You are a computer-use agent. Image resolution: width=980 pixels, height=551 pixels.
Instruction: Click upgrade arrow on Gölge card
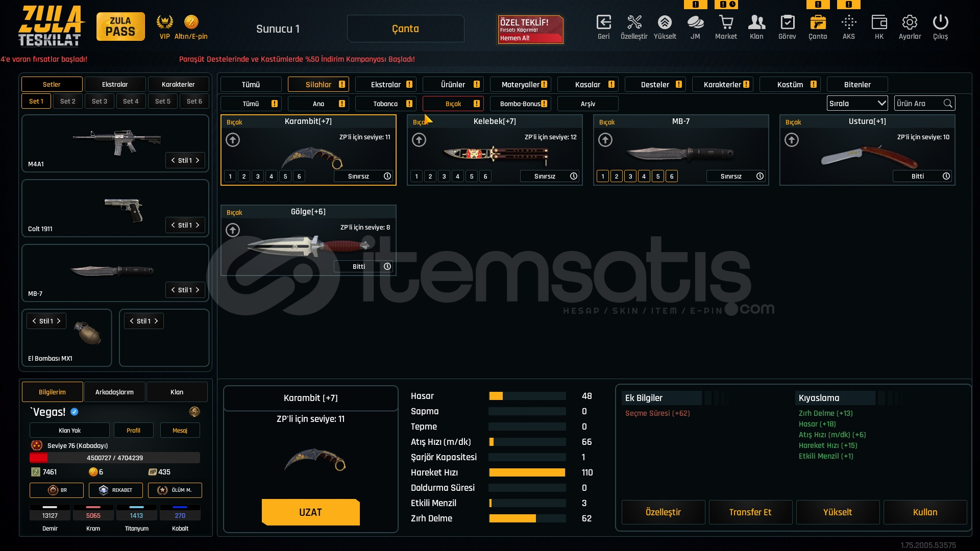233,230
